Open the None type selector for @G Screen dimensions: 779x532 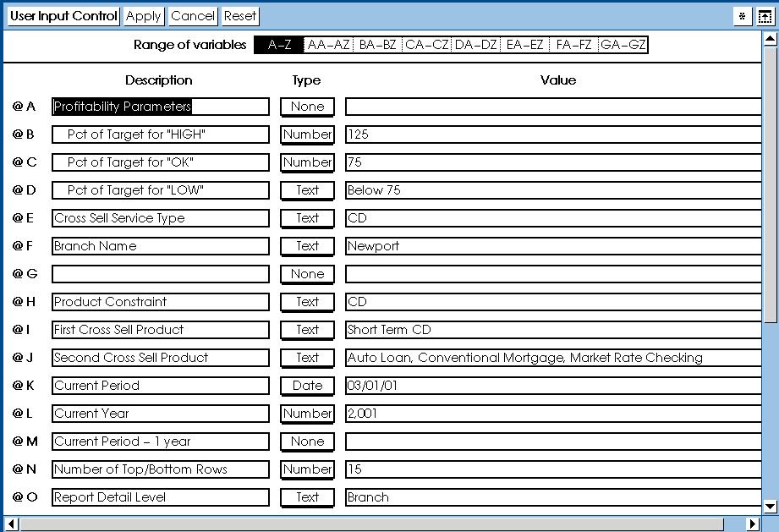pyautogui.click(x=308, y=274)
